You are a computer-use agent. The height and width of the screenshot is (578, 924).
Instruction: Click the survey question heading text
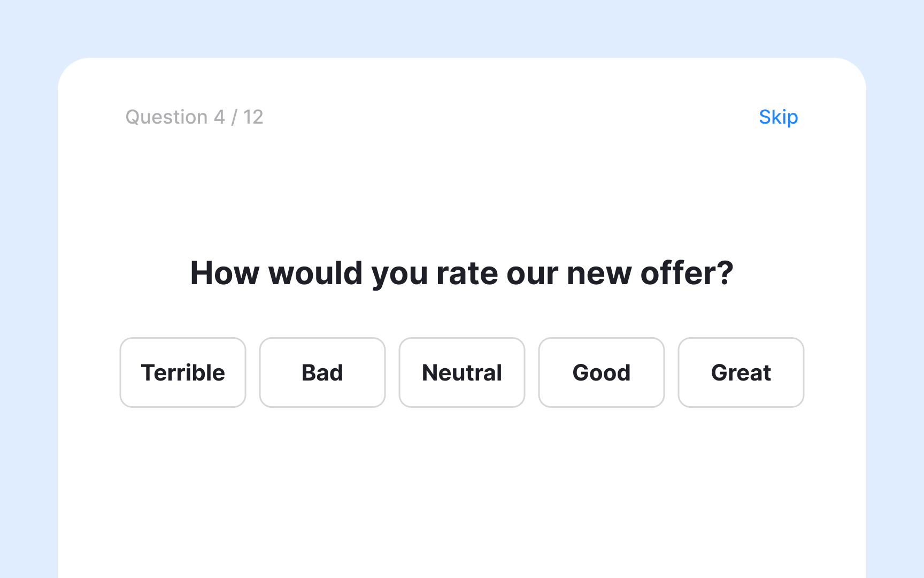click(462, 273)
